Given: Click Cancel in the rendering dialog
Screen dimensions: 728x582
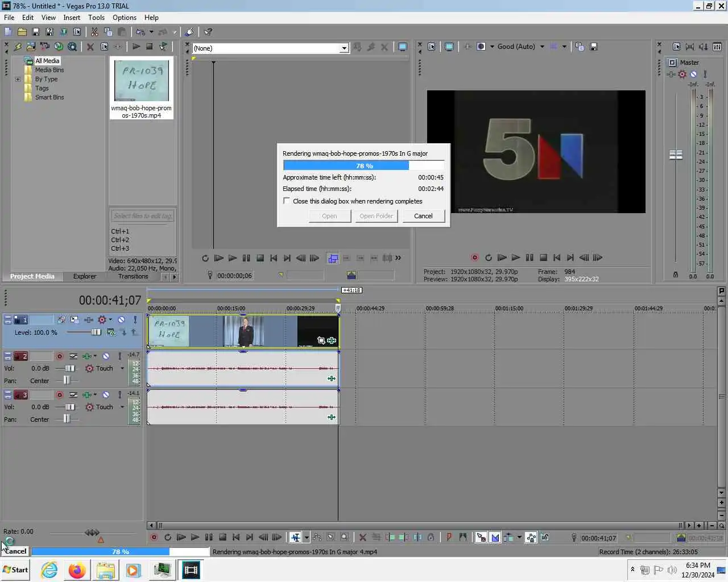Looking at the screenshot, I should click(x=423, y=216).
